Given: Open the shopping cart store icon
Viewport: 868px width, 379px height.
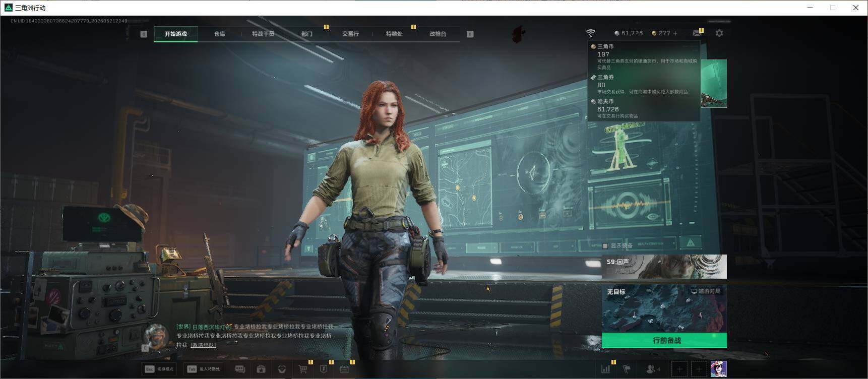Looking at the screenshot, I should click(303, 369).
